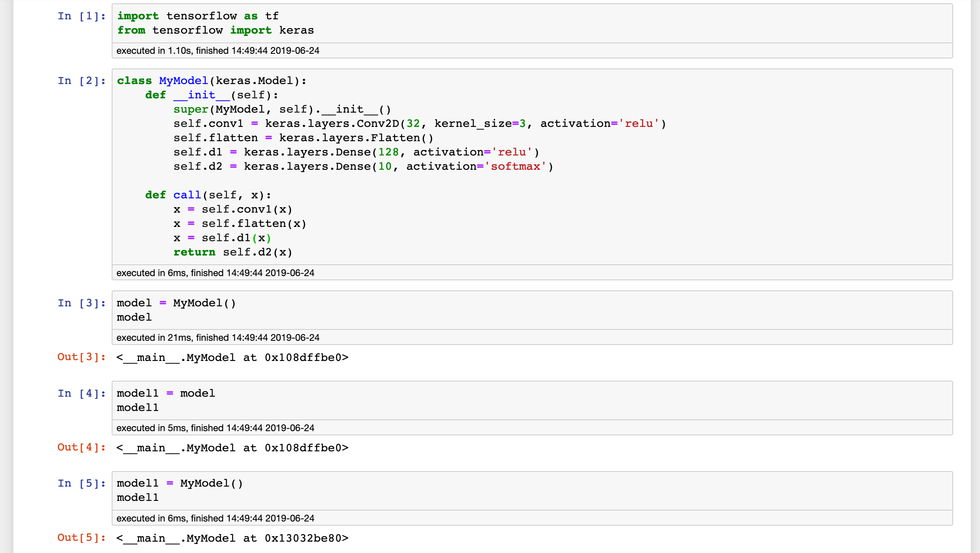Click the 'executed in 5ms' timing text
This screenshot has height=553, width=980.
[215, 428]
